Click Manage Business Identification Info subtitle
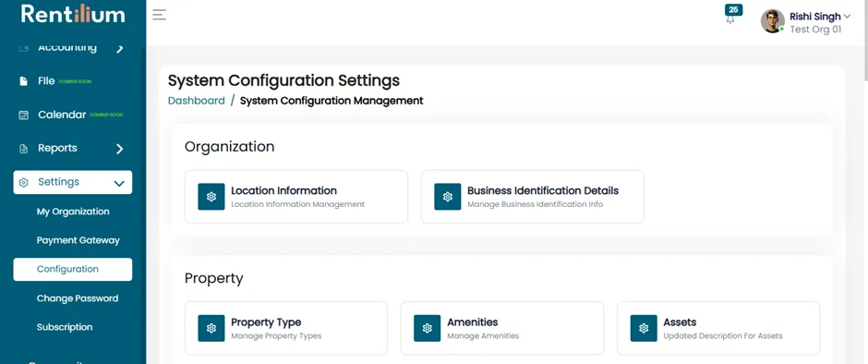The height and width of the screenshot is (364, 868). click(x=536, y=204)
